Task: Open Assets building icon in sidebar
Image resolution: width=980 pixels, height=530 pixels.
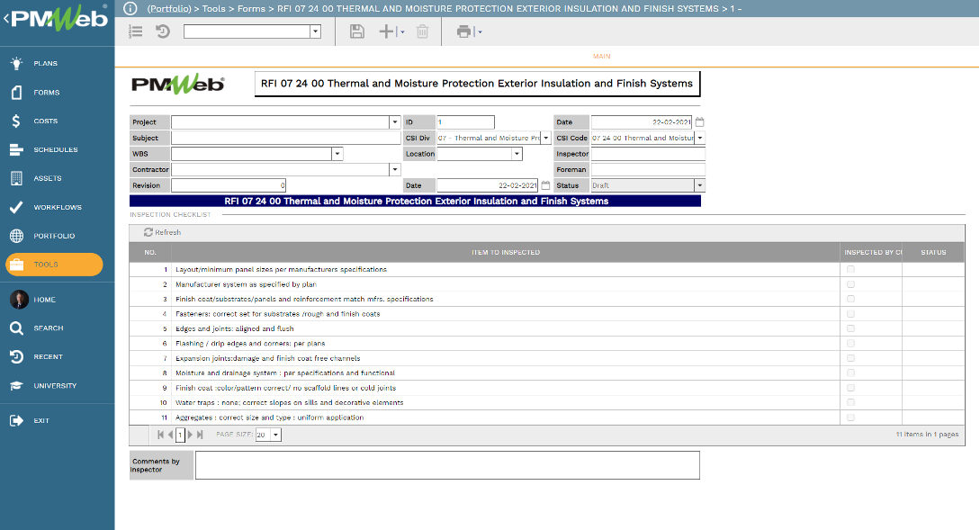Action: [17, 178]
